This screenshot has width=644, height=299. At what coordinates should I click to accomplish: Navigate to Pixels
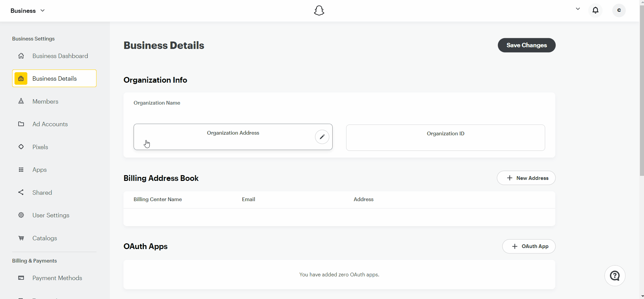pyautogui.click(x=54, y=147)
